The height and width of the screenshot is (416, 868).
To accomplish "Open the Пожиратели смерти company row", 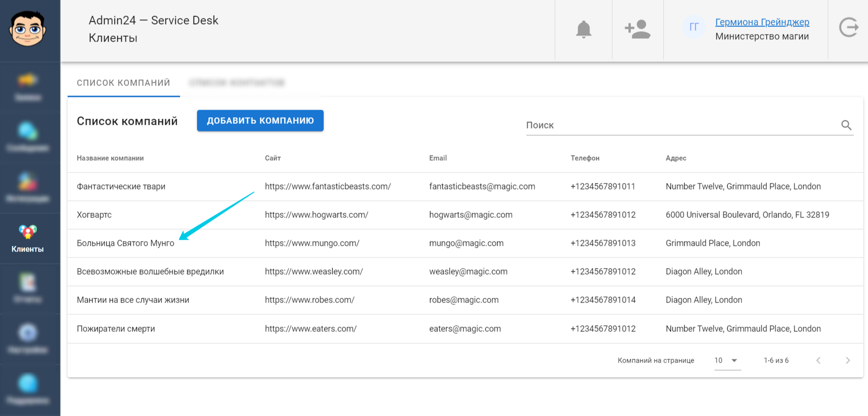I will 465,329.
